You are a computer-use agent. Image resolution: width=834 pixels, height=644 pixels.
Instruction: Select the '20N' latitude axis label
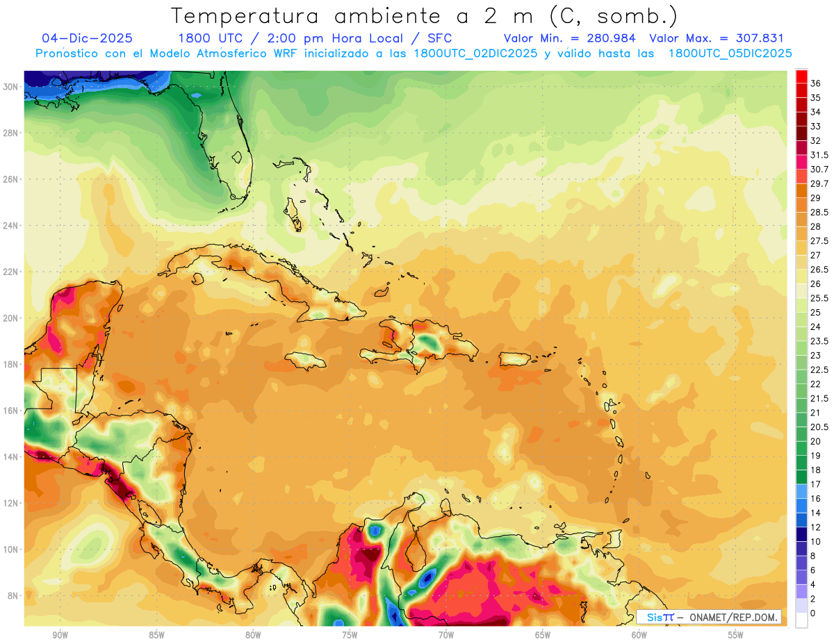[x=11, y=318]
